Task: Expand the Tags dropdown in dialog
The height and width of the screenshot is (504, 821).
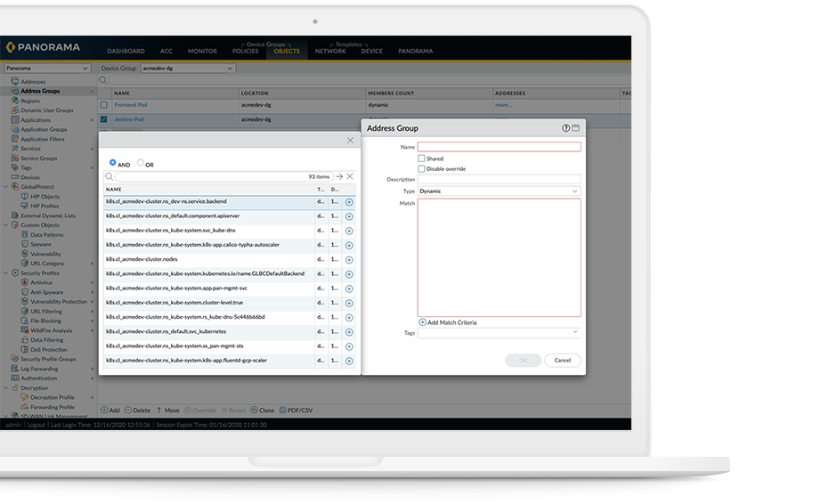Action: tap(499, 332)
